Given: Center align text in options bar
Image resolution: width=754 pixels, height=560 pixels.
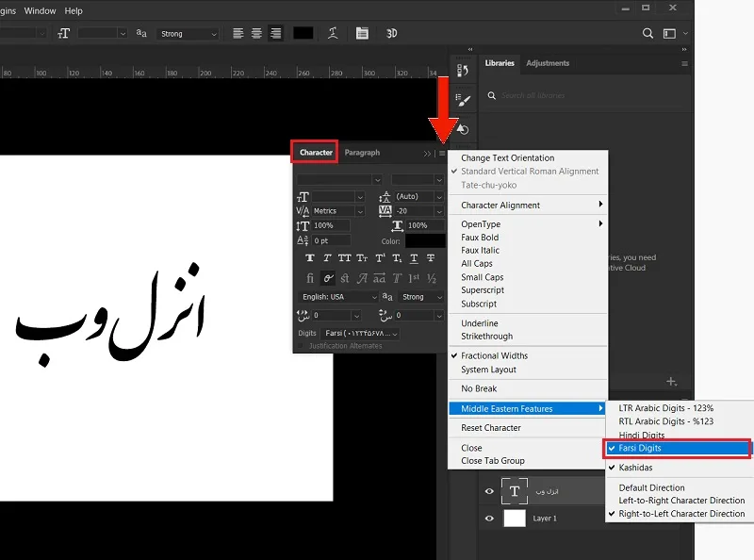Looking at the screenshot, I should (256, 33).
